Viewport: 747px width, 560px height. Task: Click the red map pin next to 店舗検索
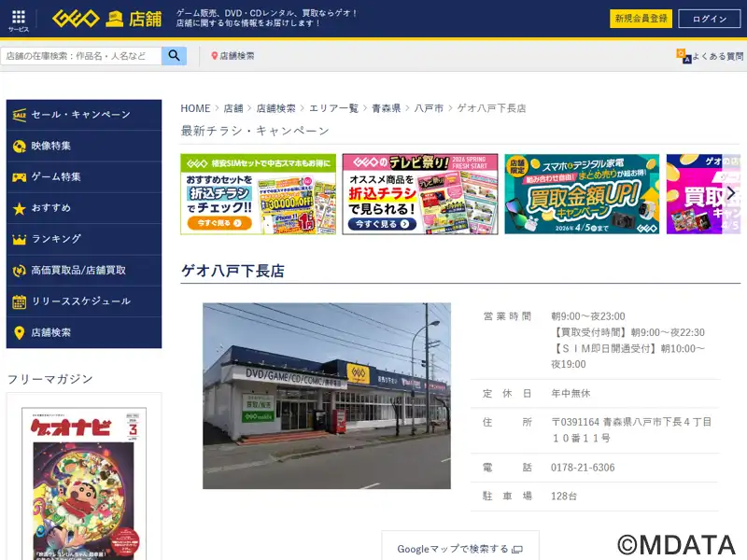215,56
